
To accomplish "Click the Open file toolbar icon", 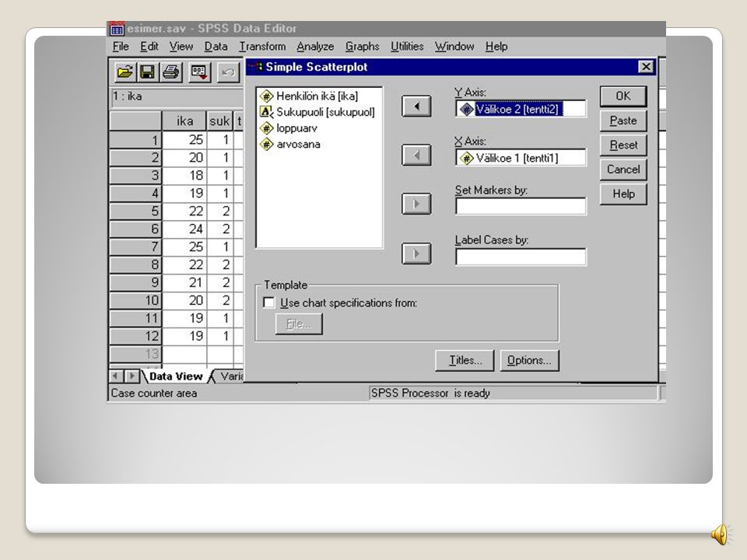I will tap(124, 72).
